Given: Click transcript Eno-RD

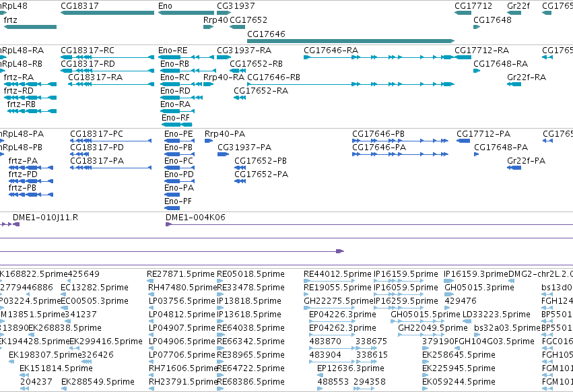Looking at the screenshot, I should (181, 98).
